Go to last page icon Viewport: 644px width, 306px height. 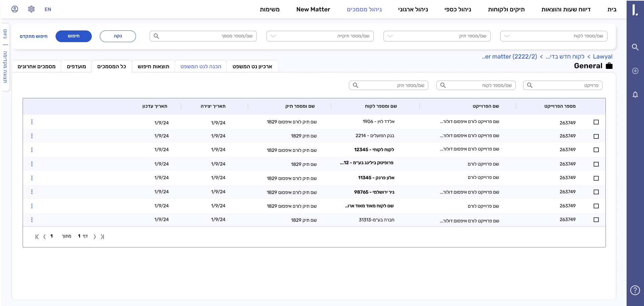coord(102,237)
